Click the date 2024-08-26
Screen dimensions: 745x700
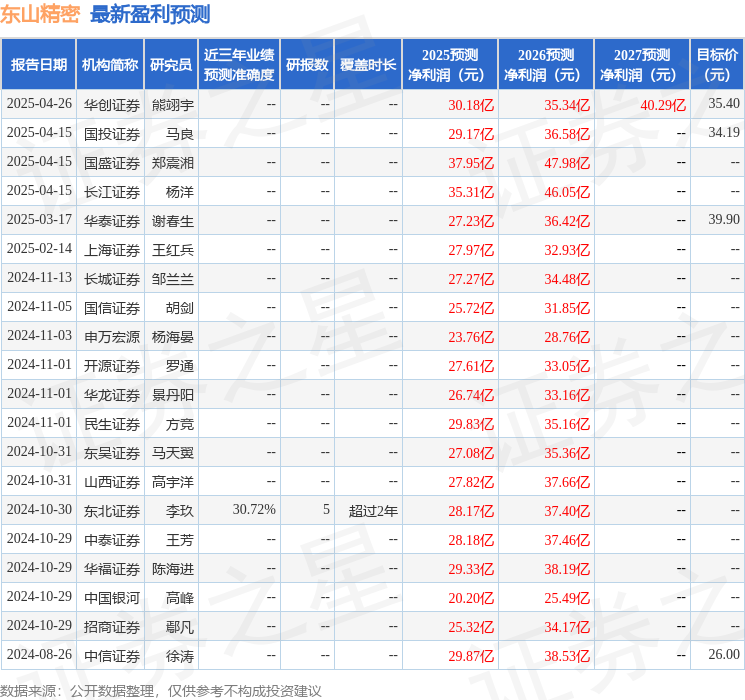coord(39,654)
